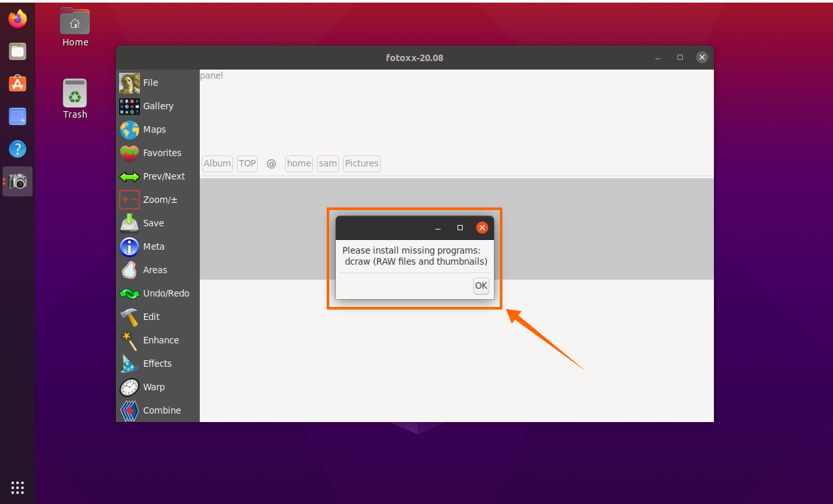Click the Enhance label in sidebar
The width and height of the screenshot is (833, 504).
(161, 340)
